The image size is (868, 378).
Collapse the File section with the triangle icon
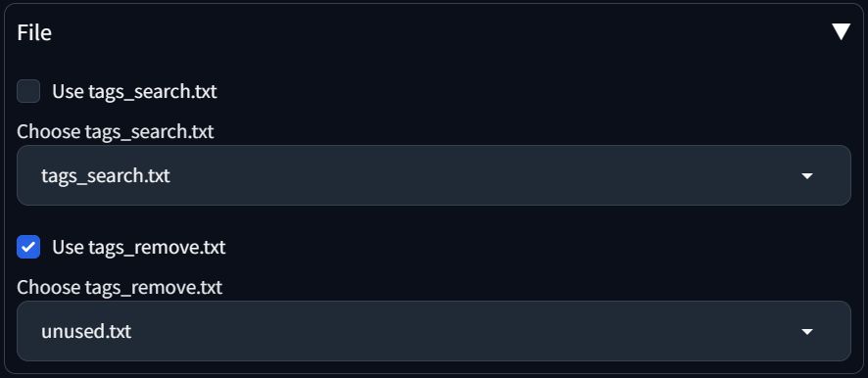coord(841,31)
